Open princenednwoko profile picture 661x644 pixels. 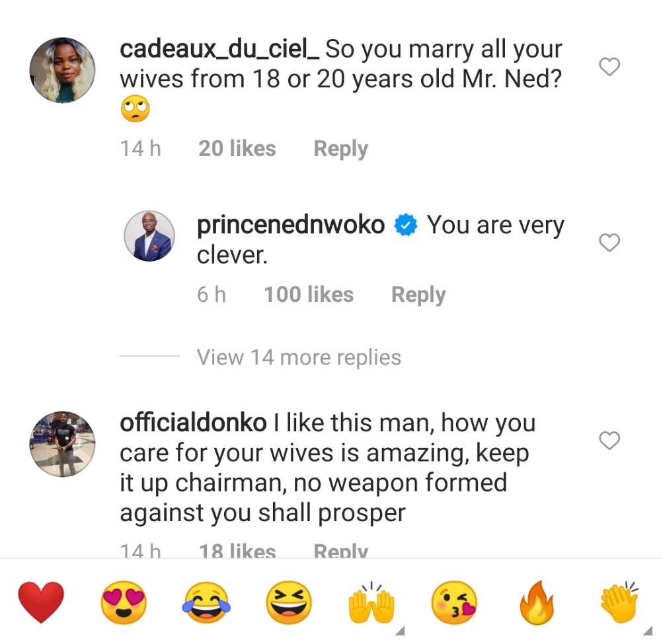coord(149,236)
